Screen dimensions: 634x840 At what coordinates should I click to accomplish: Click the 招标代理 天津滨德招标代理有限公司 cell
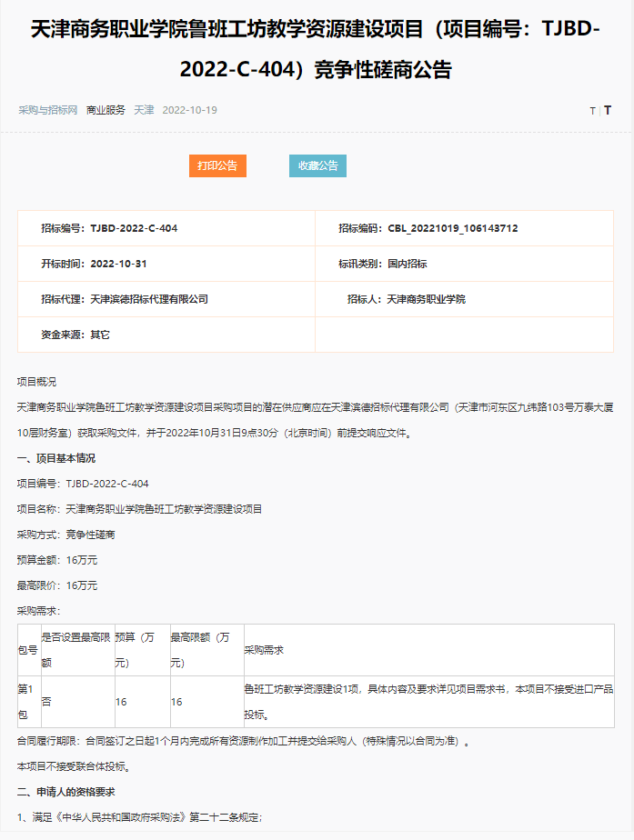(x=166, y=299)
